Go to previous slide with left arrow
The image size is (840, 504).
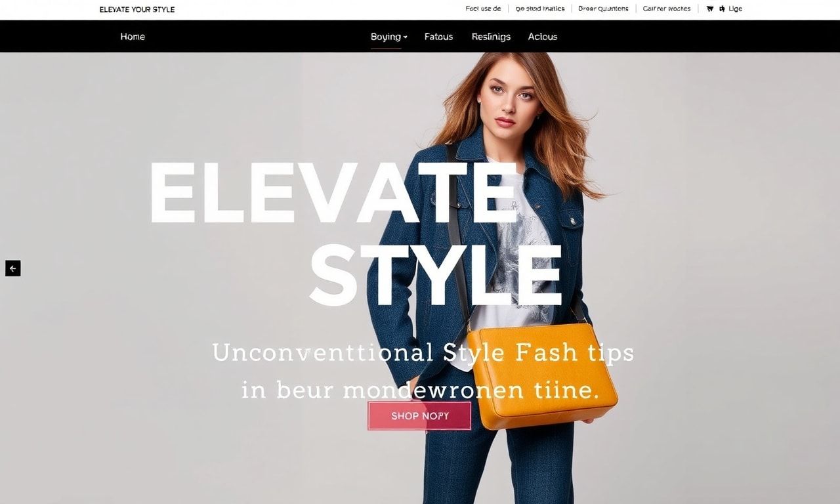click(13, 268)
